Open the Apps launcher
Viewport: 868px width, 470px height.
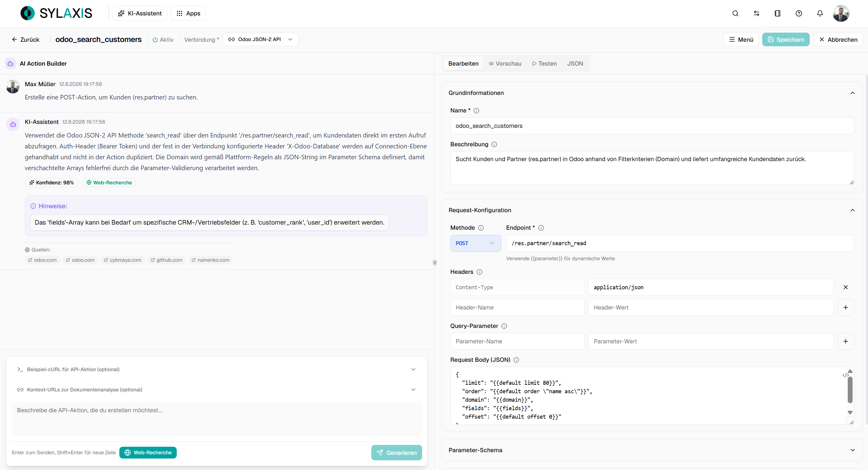click(x=188, y=14)
